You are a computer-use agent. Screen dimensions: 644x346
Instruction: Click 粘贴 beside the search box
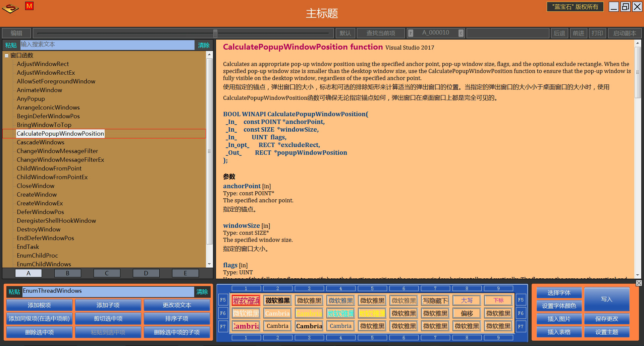(x=11, y=45)
